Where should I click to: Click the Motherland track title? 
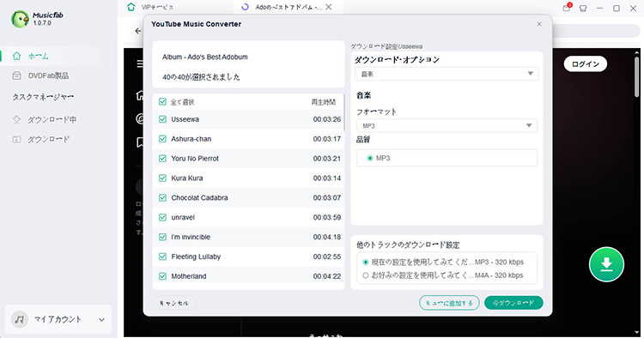[x=189, y=276]
